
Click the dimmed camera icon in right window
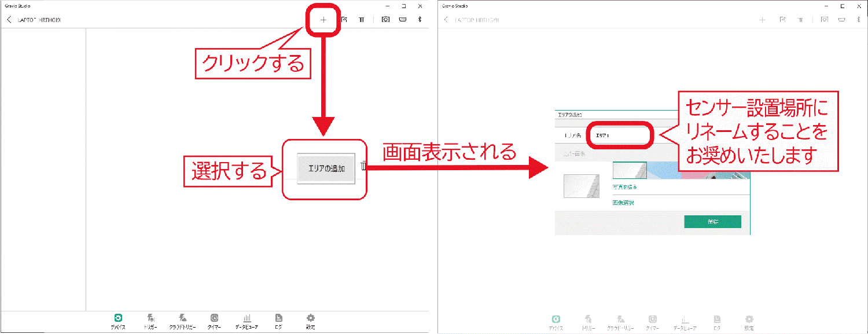[x=824, y=20]
